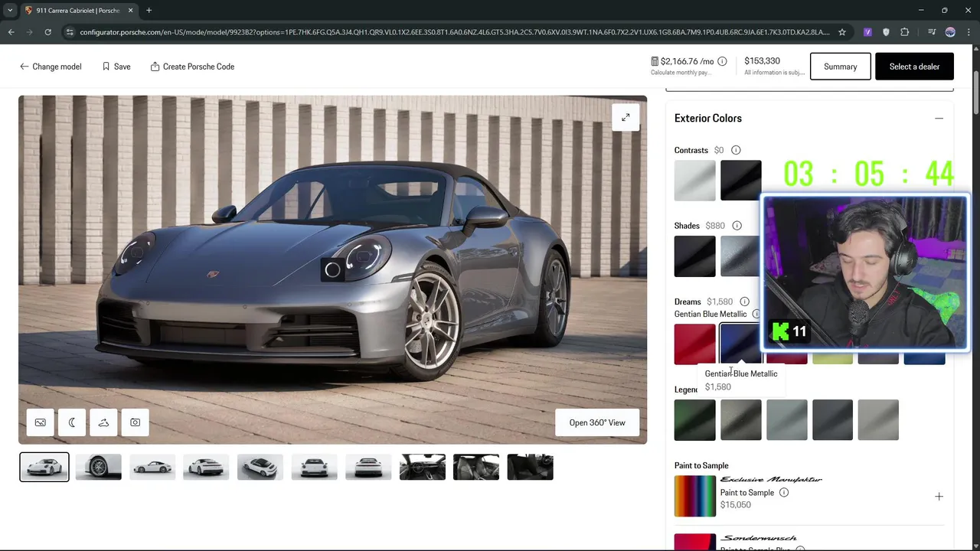Click the camera snapshot icon

click(135, 422)
